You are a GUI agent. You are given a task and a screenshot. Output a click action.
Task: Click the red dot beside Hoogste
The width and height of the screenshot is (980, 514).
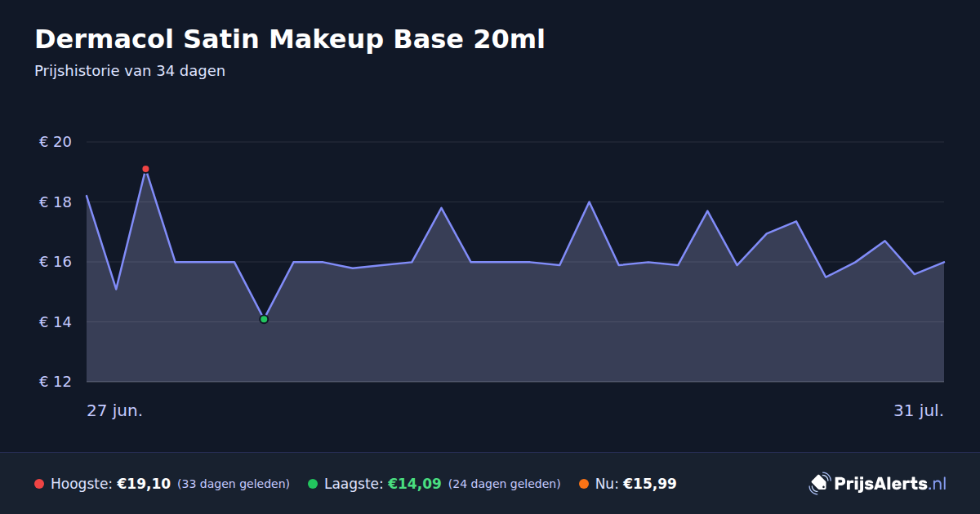coord(39,484)
